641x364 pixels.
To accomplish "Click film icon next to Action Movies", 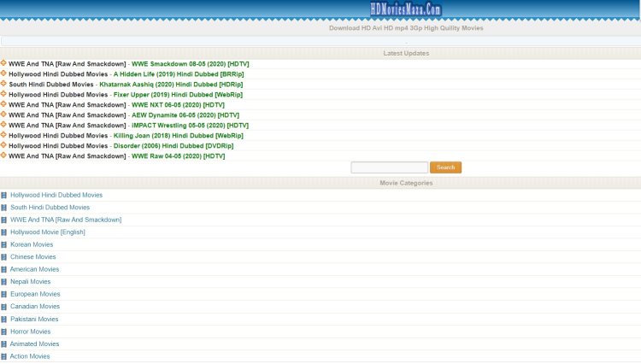I will [3, 356].
